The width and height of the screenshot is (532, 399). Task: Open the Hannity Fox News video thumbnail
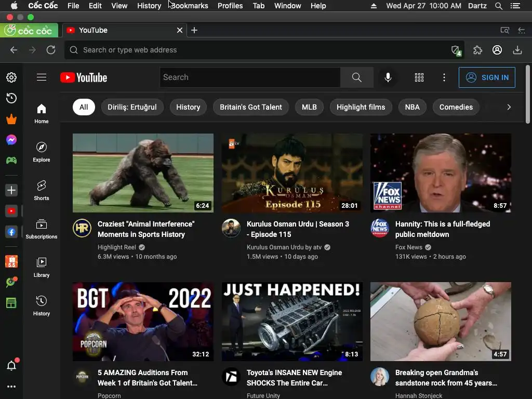pos(441,173)
